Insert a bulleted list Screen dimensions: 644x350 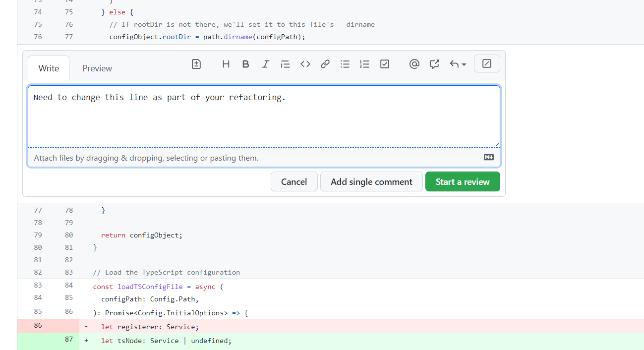click(345, 64)
